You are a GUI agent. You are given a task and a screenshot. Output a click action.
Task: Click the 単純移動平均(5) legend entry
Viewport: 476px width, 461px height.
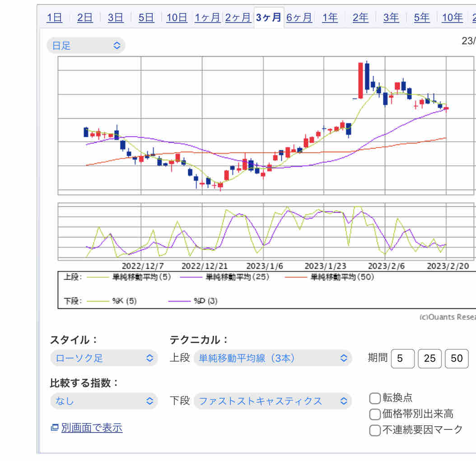coord(141,277)
